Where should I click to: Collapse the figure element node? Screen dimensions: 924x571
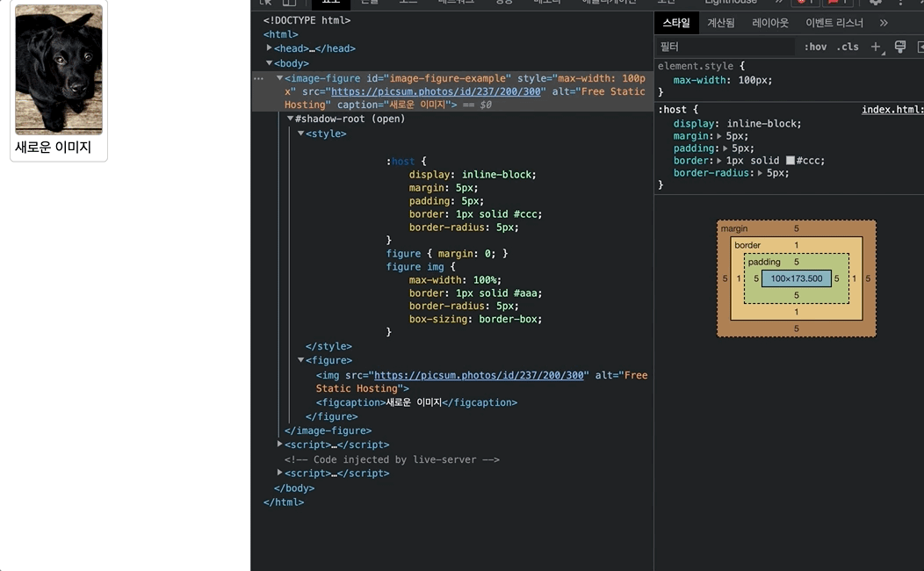300,359
